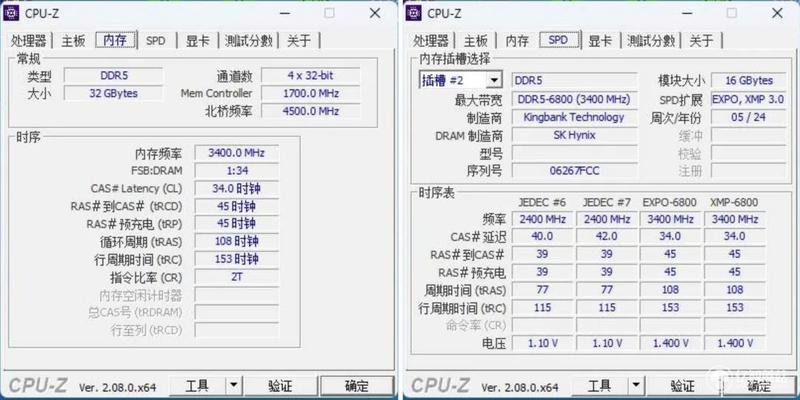Click FSB:DRAM 1:34 value
This screenshot has height=400, width=800.
coord(237,170)
